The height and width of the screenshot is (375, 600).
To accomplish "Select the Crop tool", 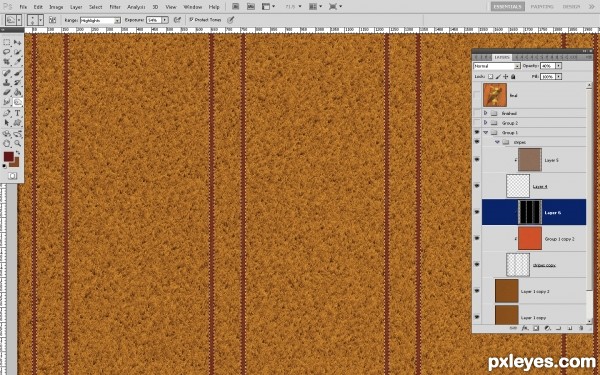I will click(7, 62).
